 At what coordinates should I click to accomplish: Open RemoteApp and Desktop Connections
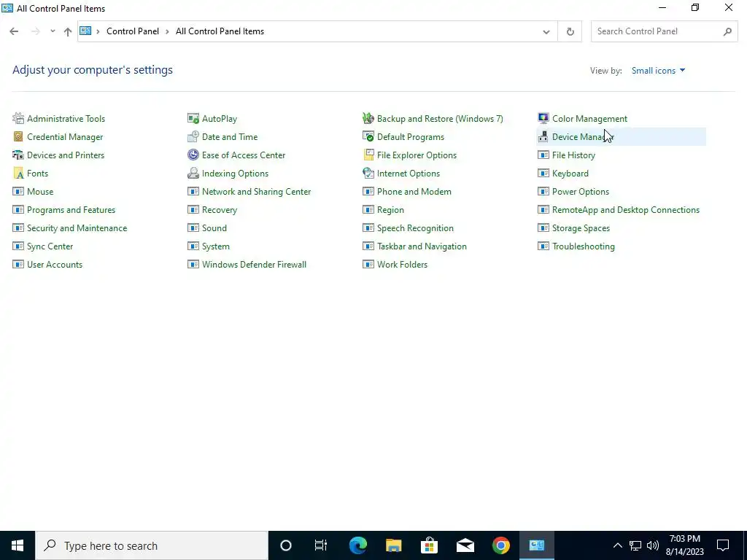(x=625, y=209)
